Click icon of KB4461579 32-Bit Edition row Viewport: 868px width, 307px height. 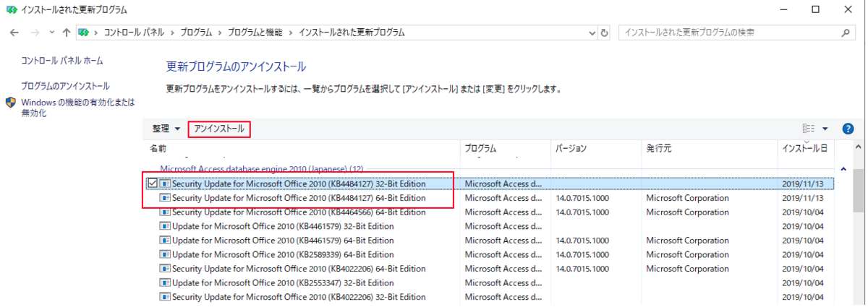(165, 226)
